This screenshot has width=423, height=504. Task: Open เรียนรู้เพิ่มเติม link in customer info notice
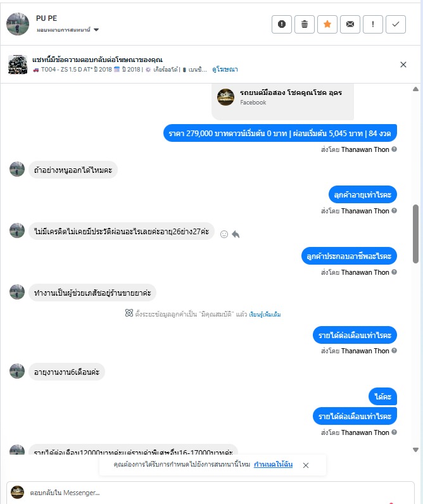pyautogui.click(x=265, y=314)
